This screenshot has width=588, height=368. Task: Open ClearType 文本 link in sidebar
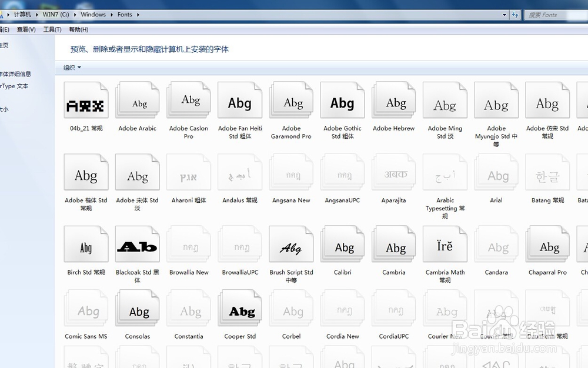pos(14,86)
